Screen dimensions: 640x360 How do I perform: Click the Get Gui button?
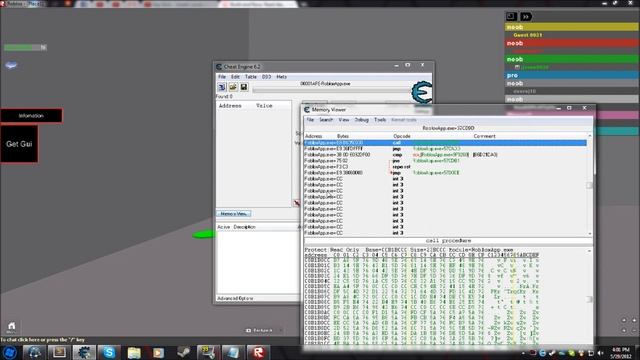19,144
